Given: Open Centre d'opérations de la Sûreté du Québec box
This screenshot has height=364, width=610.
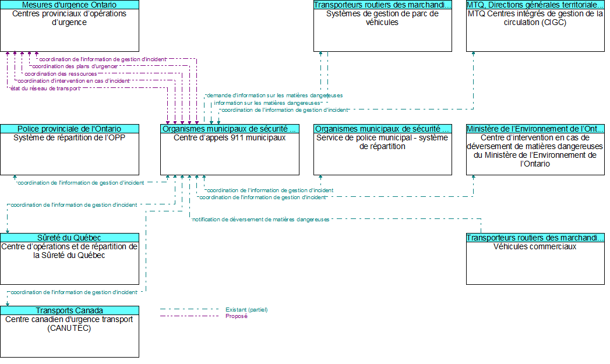Looking at the screenshot, I should point(69,263).
